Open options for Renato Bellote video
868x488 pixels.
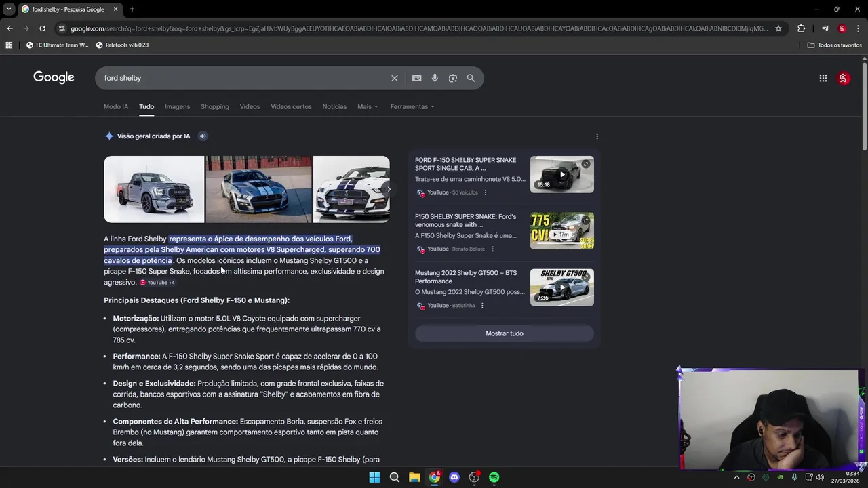pyautogui.click(x=492, y=249)
